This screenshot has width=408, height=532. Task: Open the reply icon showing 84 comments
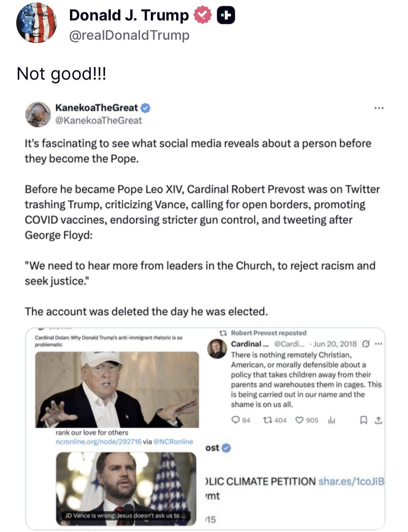[235, 420]
